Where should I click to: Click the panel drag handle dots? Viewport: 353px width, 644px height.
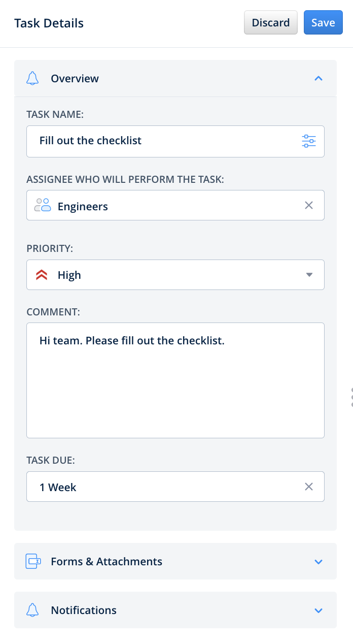pyautogui.click(x=351, y=397)
